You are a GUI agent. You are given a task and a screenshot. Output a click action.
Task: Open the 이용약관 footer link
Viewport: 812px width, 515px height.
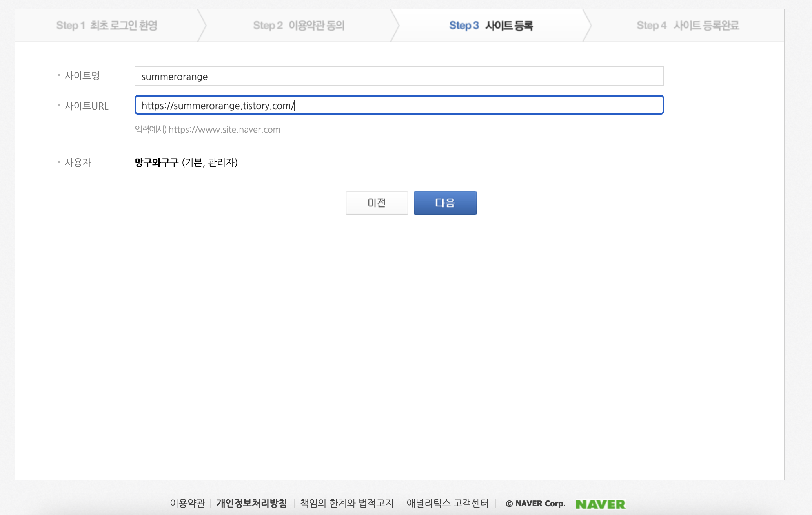pyautogui.click(x=187, y=503)
